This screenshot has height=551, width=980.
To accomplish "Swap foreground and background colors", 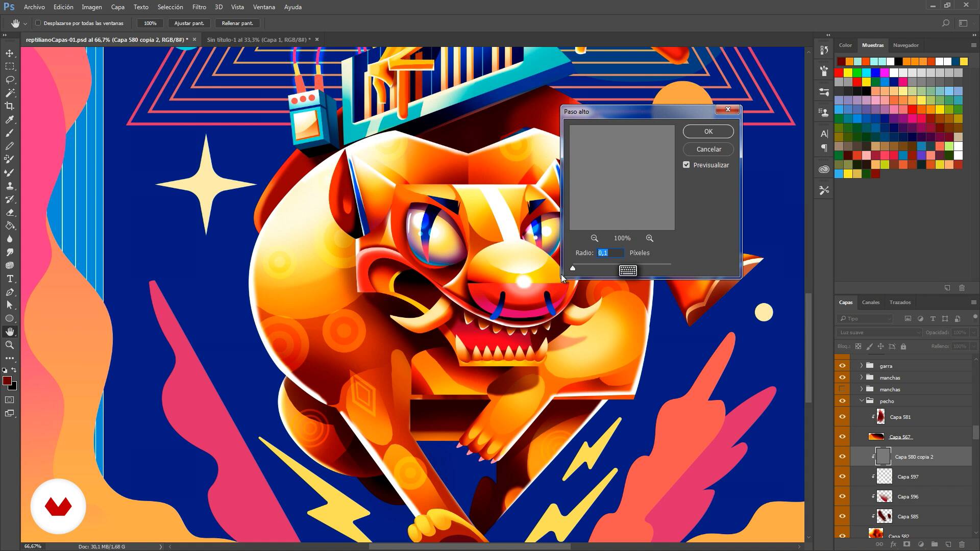I will pos(14,370).
